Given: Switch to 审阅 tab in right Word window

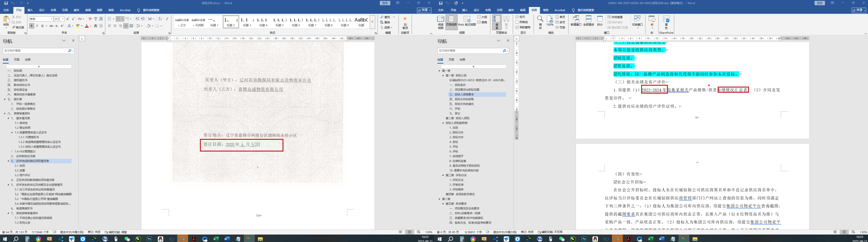Looking at the screenshot, I should pos(522,10).
